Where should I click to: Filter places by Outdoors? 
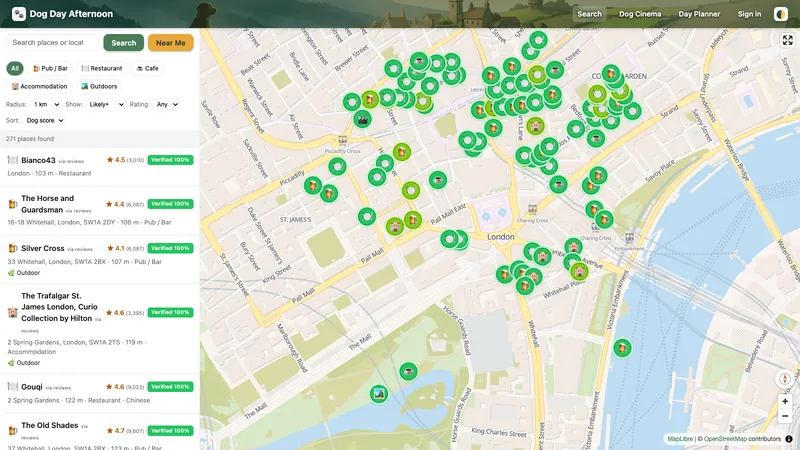point(99,86)
